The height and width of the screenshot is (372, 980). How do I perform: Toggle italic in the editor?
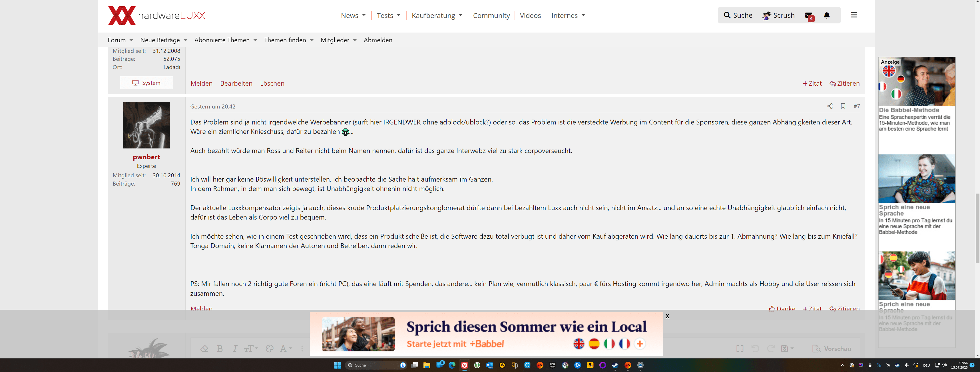click(235, 348)
